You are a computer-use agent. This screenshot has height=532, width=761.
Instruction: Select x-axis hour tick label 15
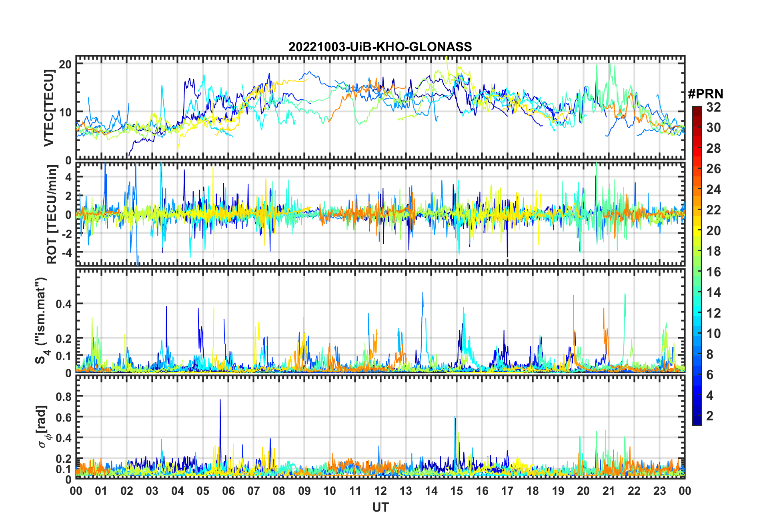tap(457, 491)
